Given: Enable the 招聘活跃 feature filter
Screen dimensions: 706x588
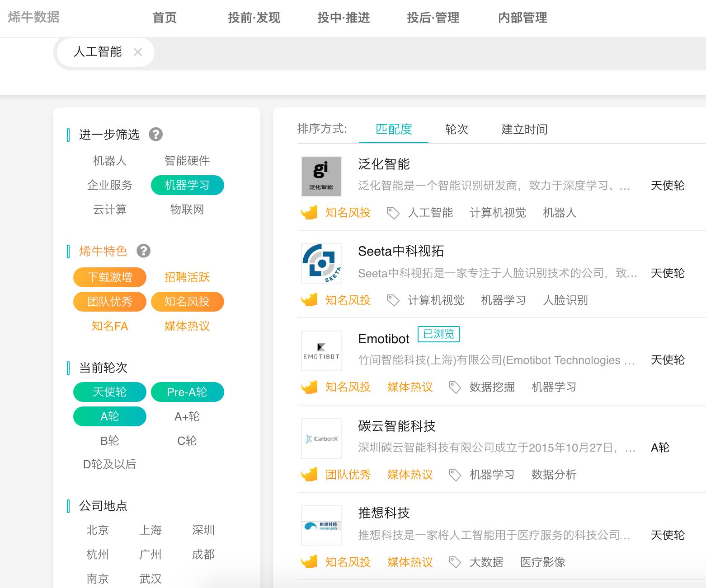Looking at the screenshot, I should coord(187,277).
